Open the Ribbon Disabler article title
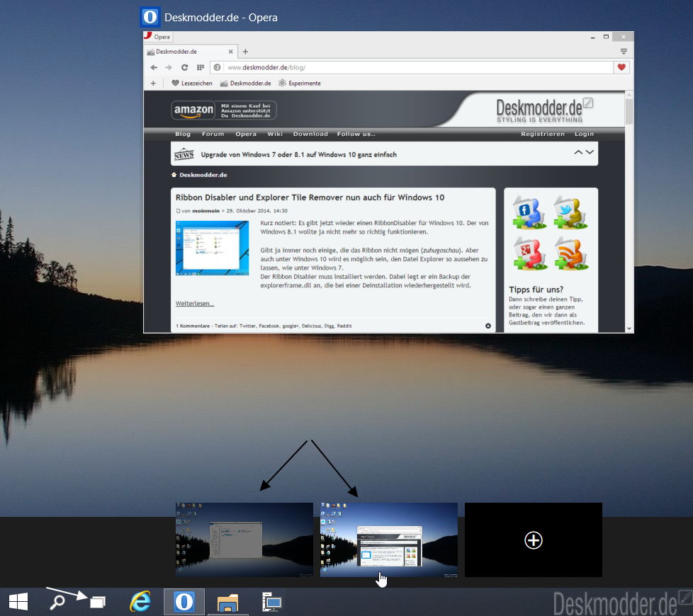This screenshot has height=616, width=693. [x=310, y=198]
